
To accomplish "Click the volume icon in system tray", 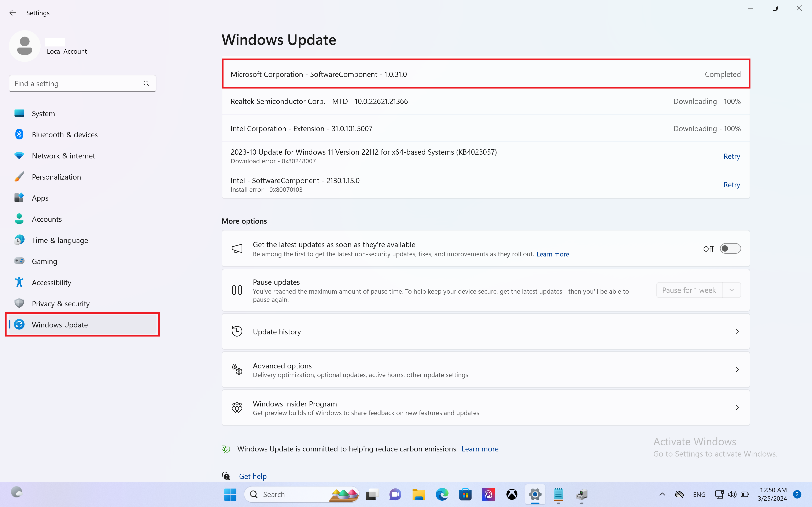I will (732, 494).
